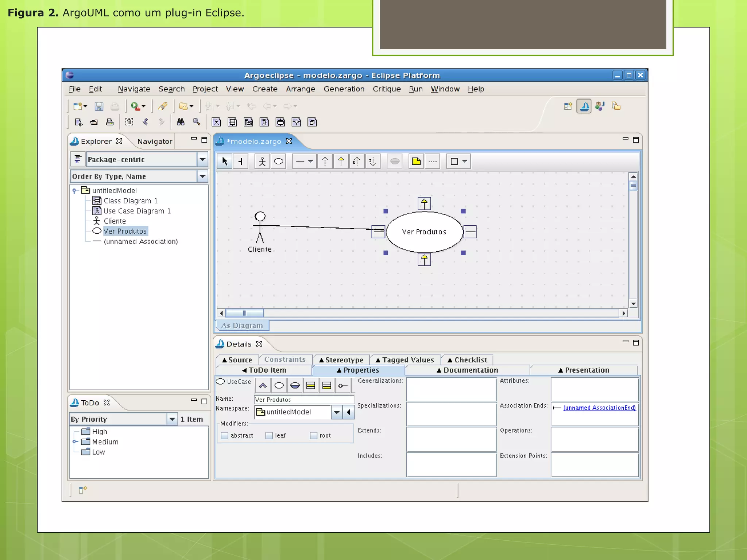Select the dashed comment link tool
This screenshot has width=747, height=560.
point(433,161)
